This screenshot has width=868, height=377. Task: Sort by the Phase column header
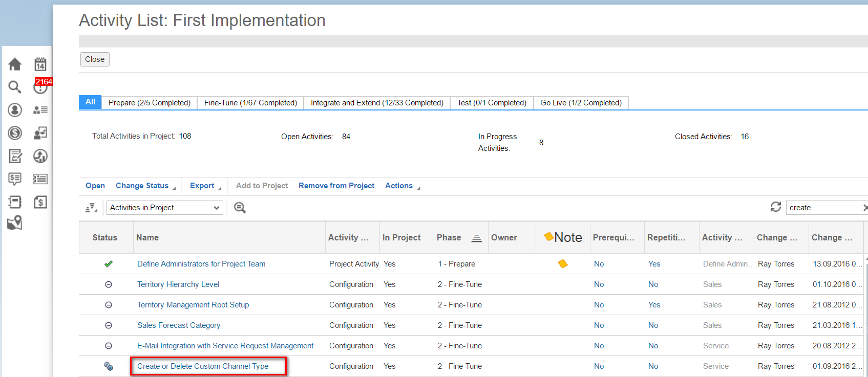(449, 237)
